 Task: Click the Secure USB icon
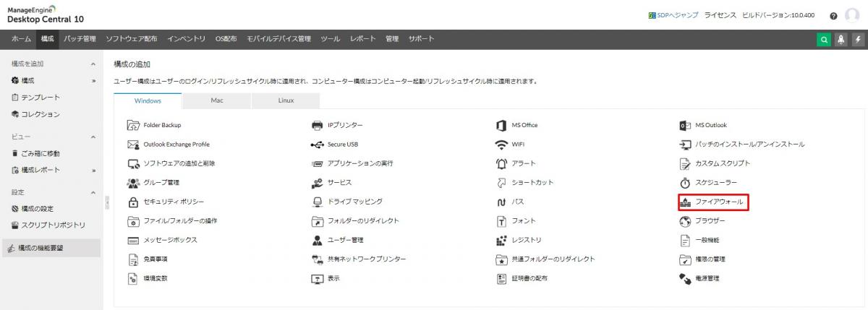pos(317,144)
